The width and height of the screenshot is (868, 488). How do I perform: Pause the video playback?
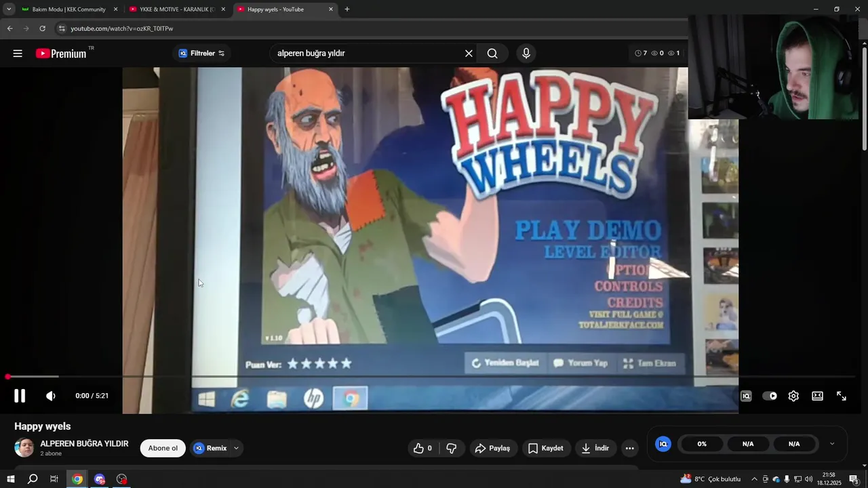[20, 396]
